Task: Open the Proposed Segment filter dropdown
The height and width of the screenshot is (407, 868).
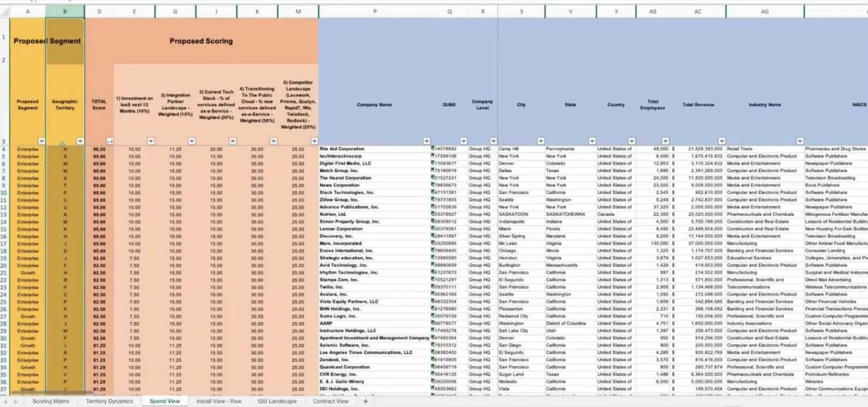Action: point(41,141)
